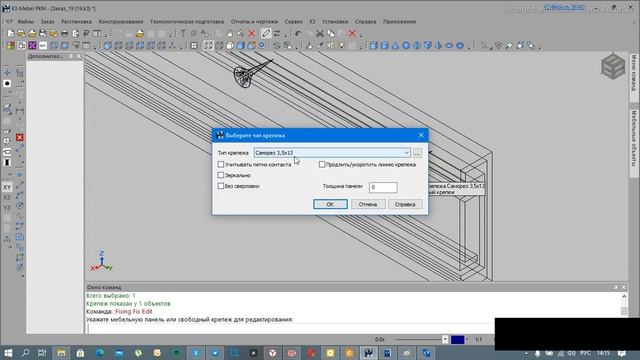Screen dimensions: 640x360
Task: Open the Технологическая подготовка menu
Action: [x=187, y=22]
